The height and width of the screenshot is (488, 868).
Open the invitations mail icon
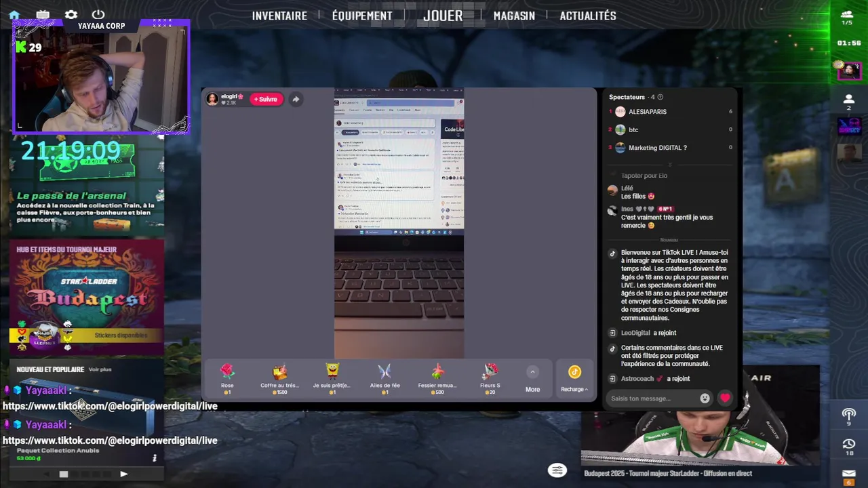(x=848, y=476)
